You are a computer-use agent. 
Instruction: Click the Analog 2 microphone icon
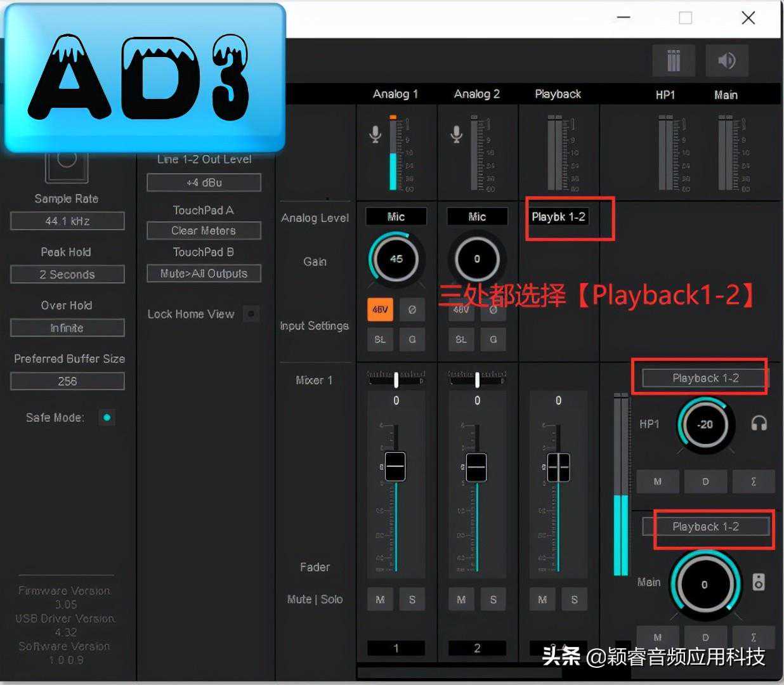(x=456, y=134)
